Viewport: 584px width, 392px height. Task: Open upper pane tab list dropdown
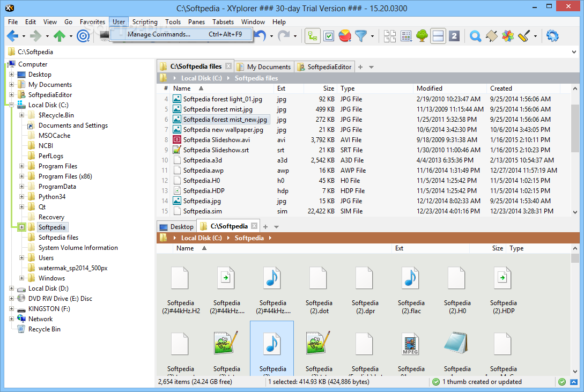pos(371,68)
